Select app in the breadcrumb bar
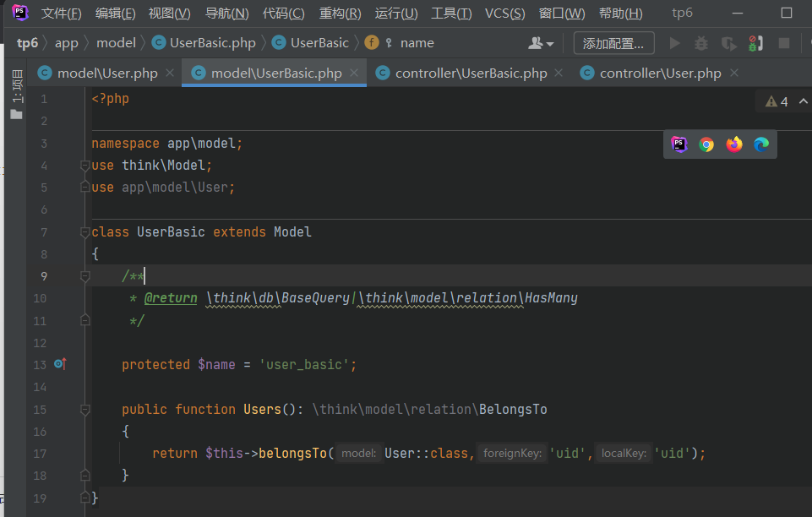 click(x=66, y=43)
